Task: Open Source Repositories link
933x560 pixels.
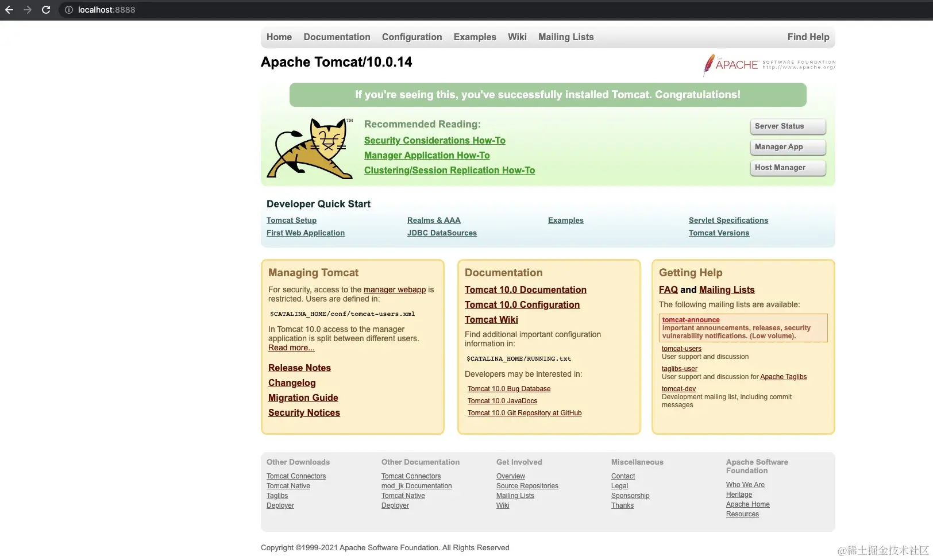Action: [x=527, y=486]
